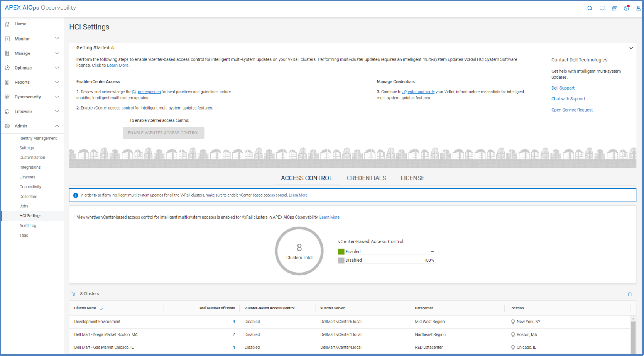Open Integrations in Admin menu
Image resolution: width=644 pixels, height=356 pixels.
click(30, 168)
